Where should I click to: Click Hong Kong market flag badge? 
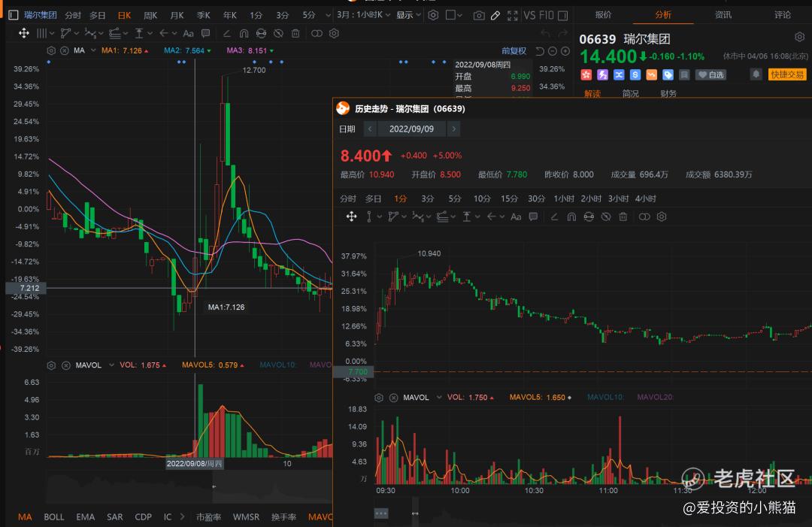click(x=586, y=75)
